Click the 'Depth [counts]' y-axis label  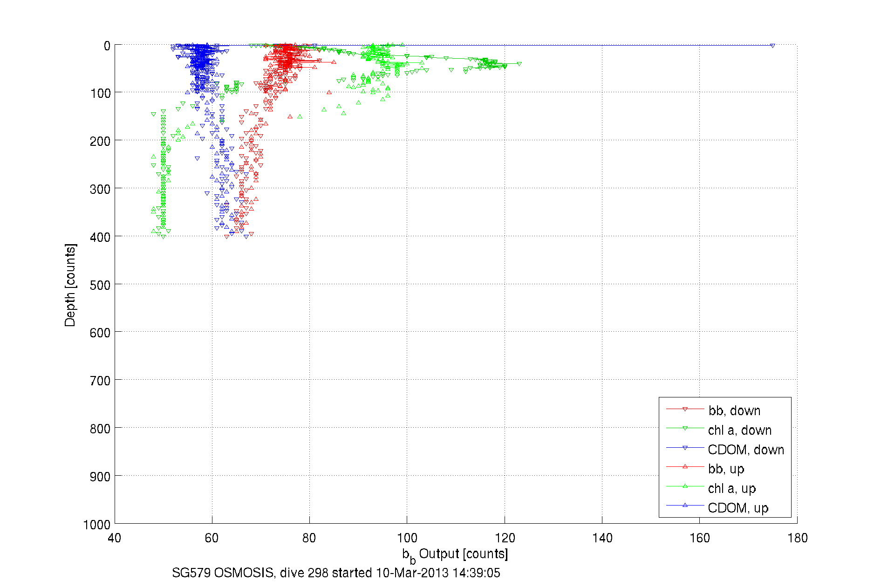coord(70,285)
